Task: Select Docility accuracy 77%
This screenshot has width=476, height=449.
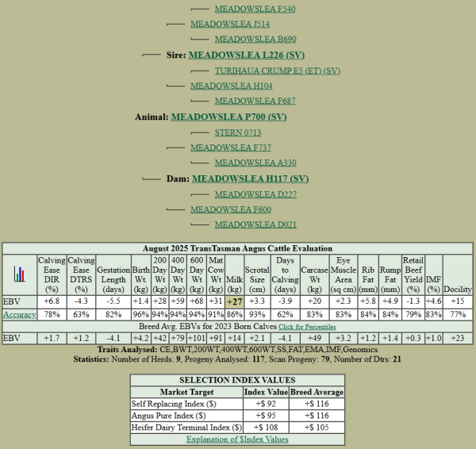Action: (x=458, y=314)
